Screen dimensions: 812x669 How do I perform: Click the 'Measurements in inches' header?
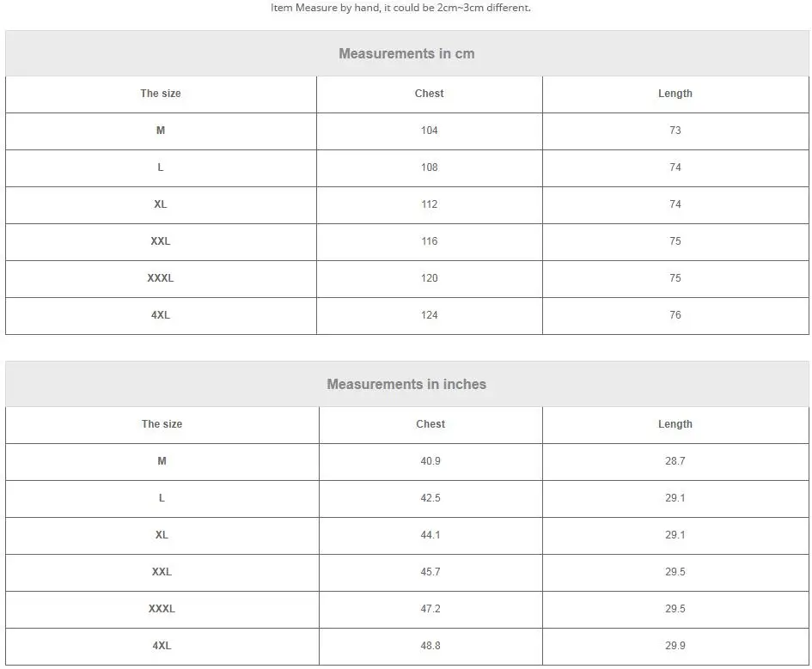(406, 385)
